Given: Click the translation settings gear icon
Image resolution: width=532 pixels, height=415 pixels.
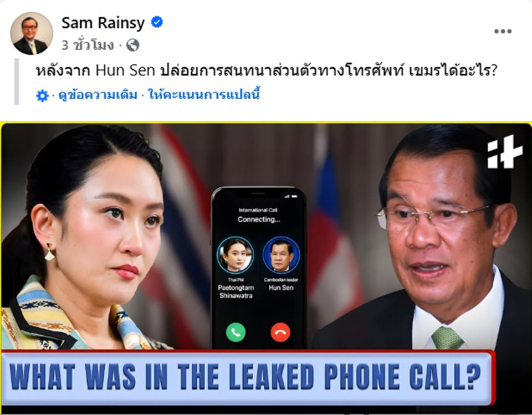Looking at the screenshot, I should pyautogui.click(x=42, y=96).
